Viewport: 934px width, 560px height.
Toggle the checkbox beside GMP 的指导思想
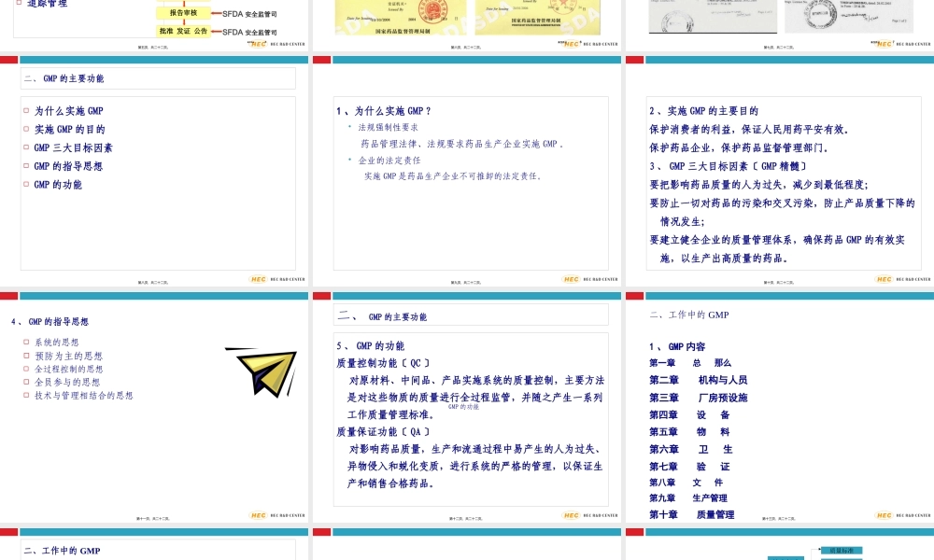26,167
